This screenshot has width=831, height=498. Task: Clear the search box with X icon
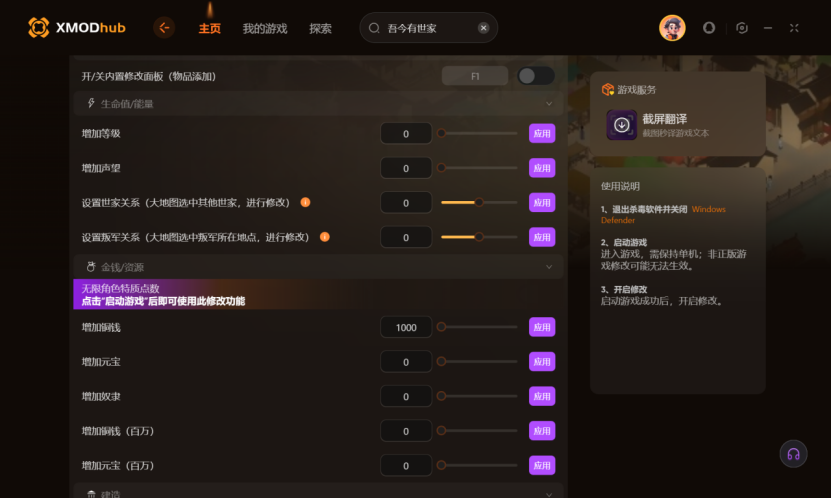click(483, 28)
